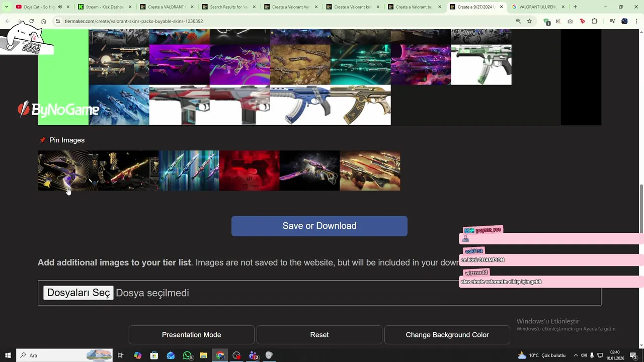The image size is (644, 362).
Task: Select the purple rifle on black thumbnail
Action: point(309,170)
